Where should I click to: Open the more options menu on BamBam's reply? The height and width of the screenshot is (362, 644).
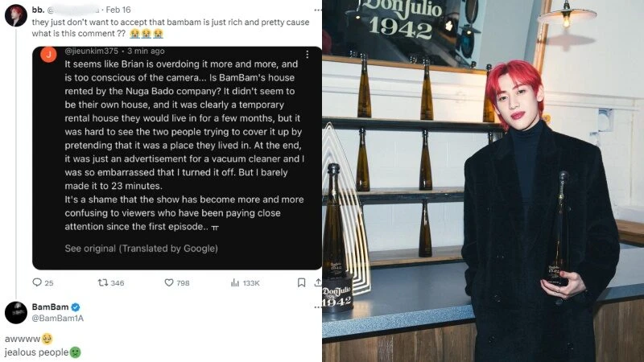317,307
